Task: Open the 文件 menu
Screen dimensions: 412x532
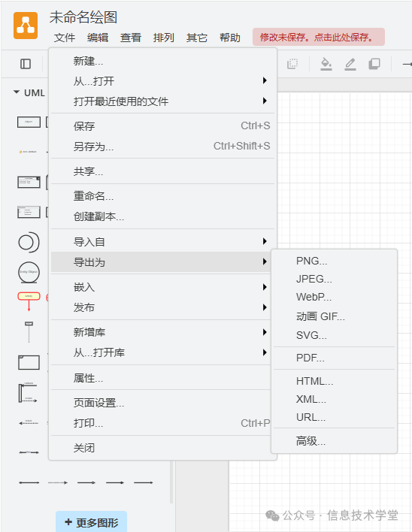Action: 65,38
